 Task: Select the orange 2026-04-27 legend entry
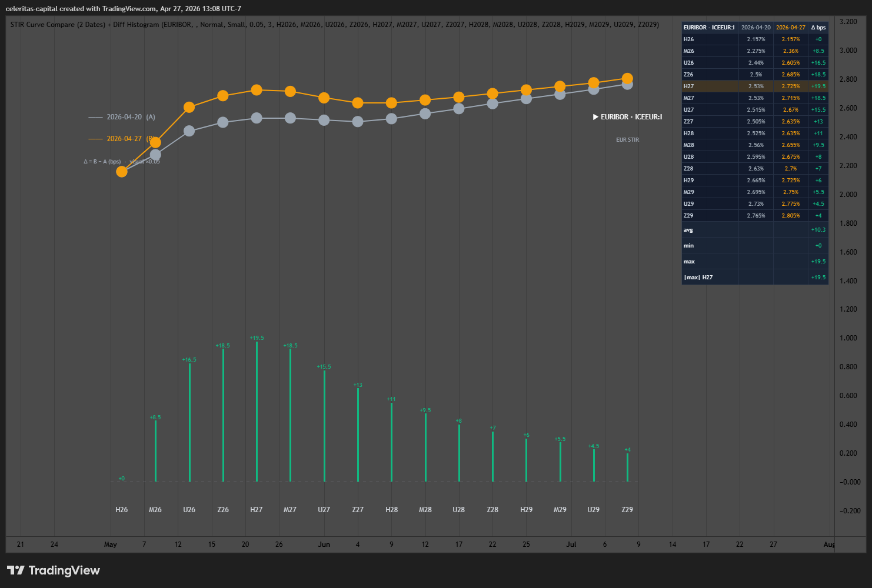click(121, 139)
